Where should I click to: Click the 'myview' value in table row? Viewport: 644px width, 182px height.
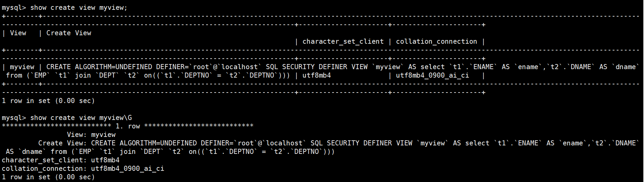pos(22,67)
